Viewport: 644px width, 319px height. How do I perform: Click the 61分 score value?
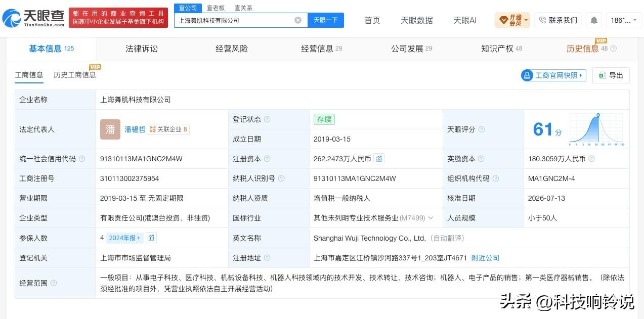(x=547, y=129)
